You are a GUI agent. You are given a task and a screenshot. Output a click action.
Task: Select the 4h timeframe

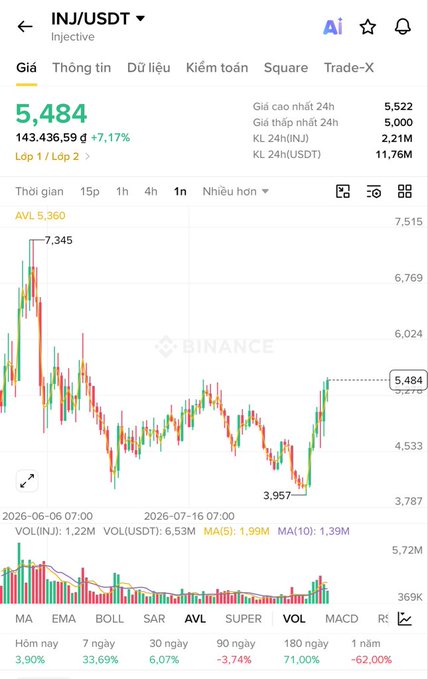pyautogui.click(x=151, y=191)
